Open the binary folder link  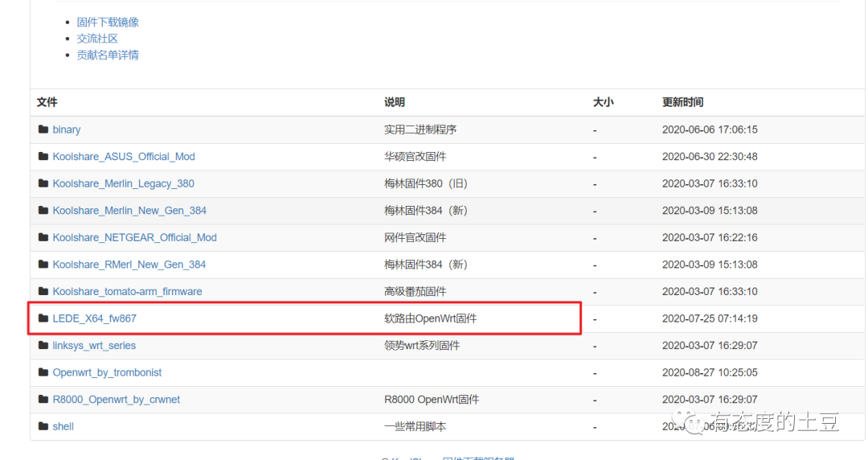tap(67, 129)
